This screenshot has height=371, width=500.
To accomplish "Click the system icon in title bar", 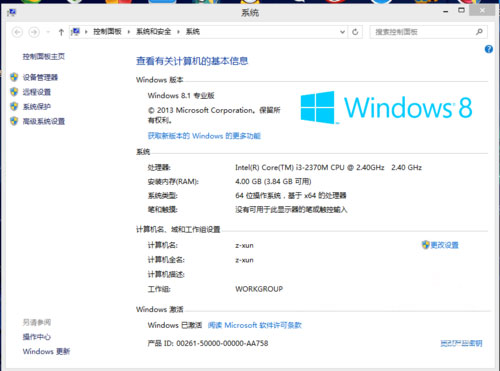I will [12, 13].
